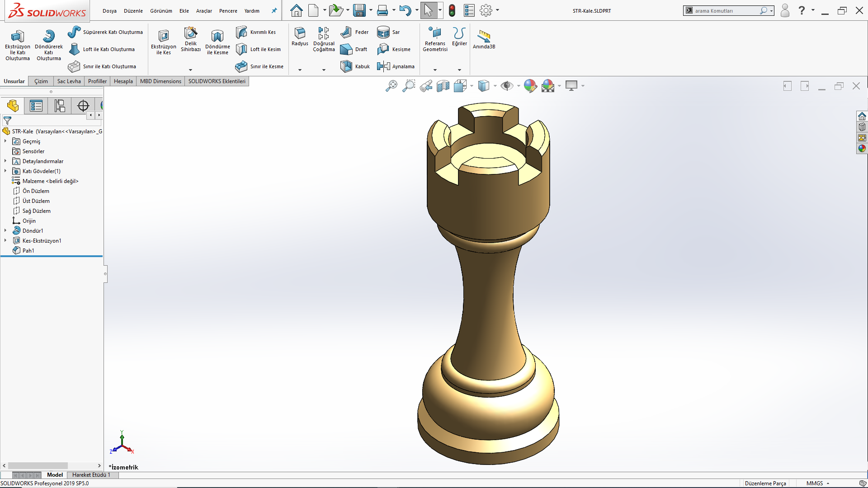Open the Hareket Etüdü 1 tab

(91, 475)
